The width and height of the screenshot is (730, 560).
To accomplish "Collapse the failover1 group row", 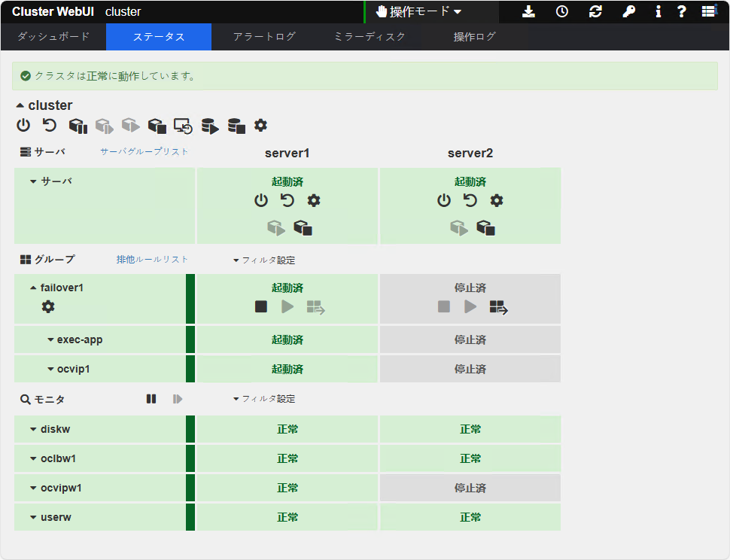I will [x=32, y=287].
